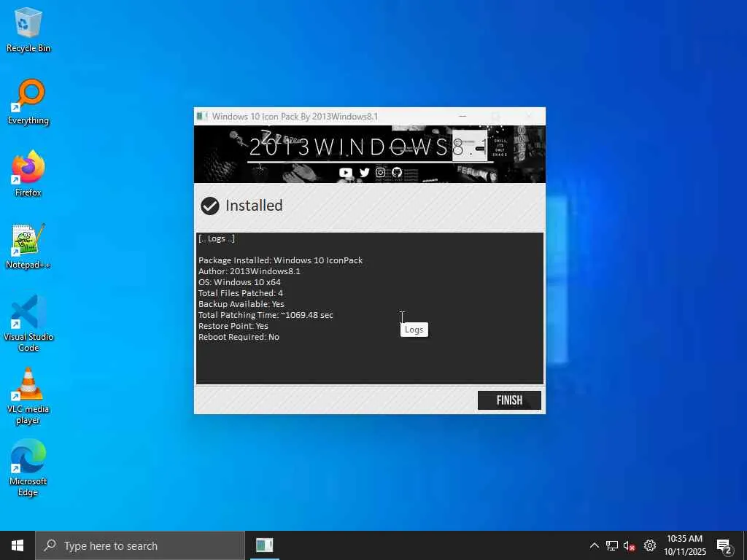Viewport: 747px width, 560px height.
Task: Click the 'Reboot Required: No' line
Action: pos(239,337)
